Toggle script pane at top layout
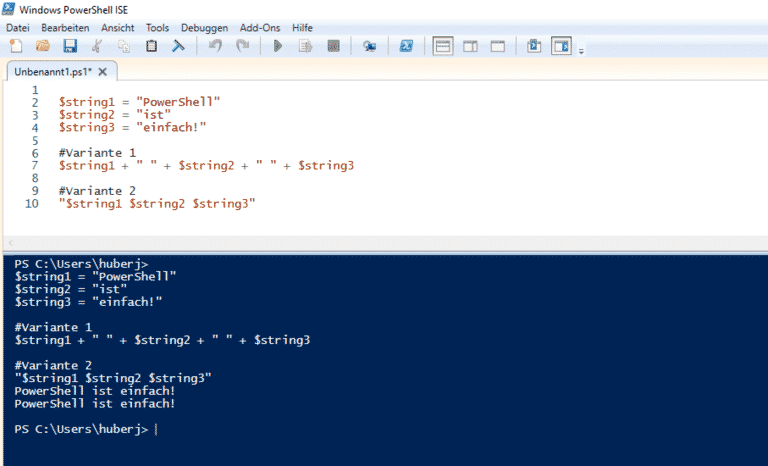768x466 pixels. click(x=443, y=46)
